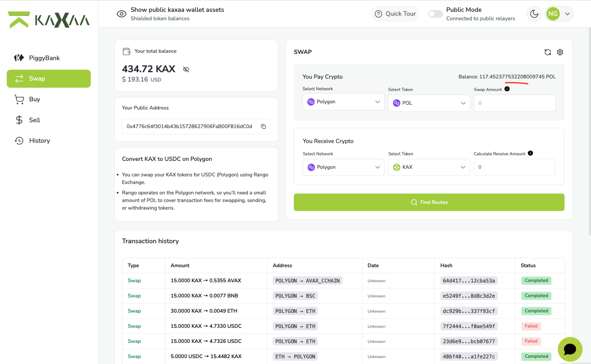Open swap settings gear icon
This screenshot has height=364, width=591.
point(560,52)
